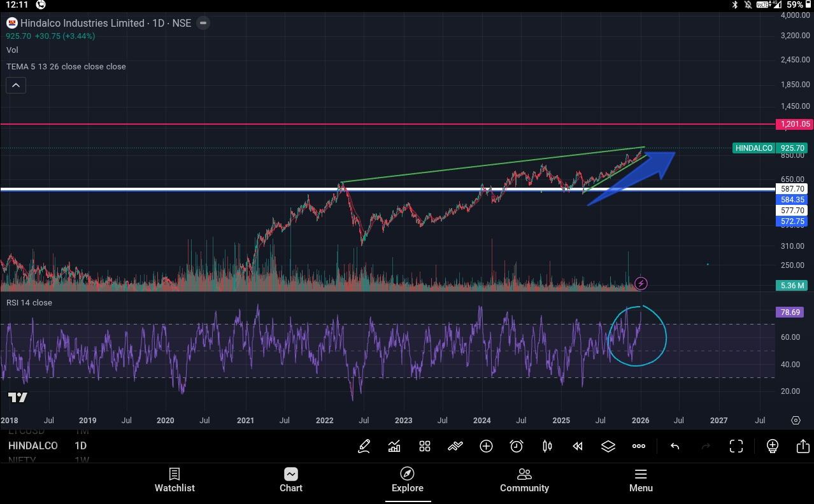This screenshot has height=504, width=814.
Task: Open the chart layout grid icon
Action: pyautogui.click(x=425, y=446)
